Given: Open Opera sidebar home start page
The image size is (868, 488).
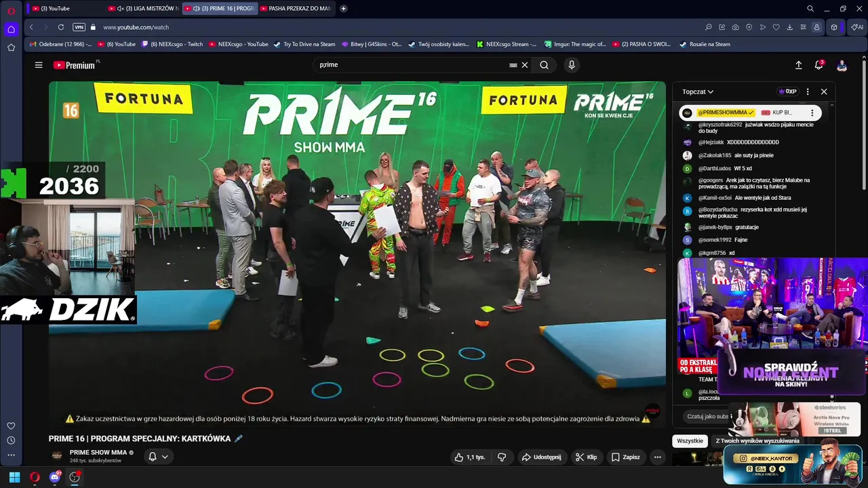Looking at the screenshot, I should click(x=11, y=29).
